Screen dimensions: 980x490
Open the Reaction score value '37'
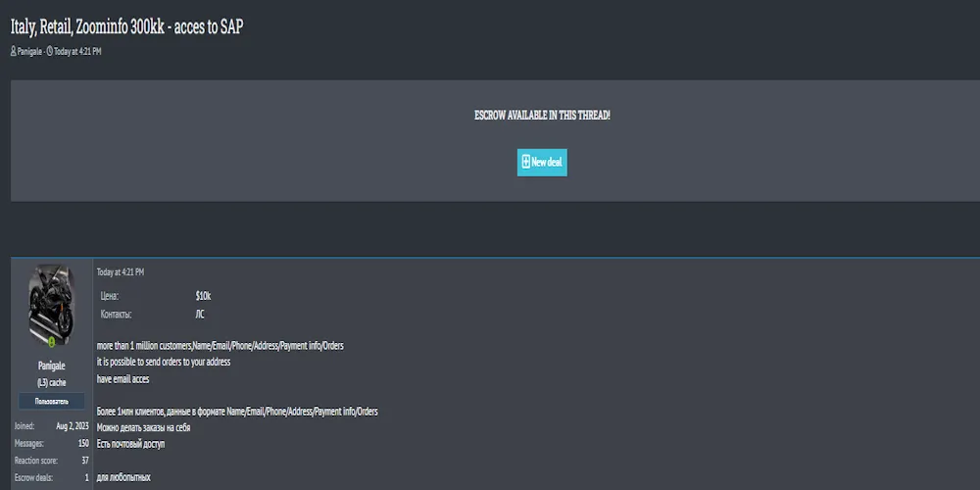click(85, 461)
